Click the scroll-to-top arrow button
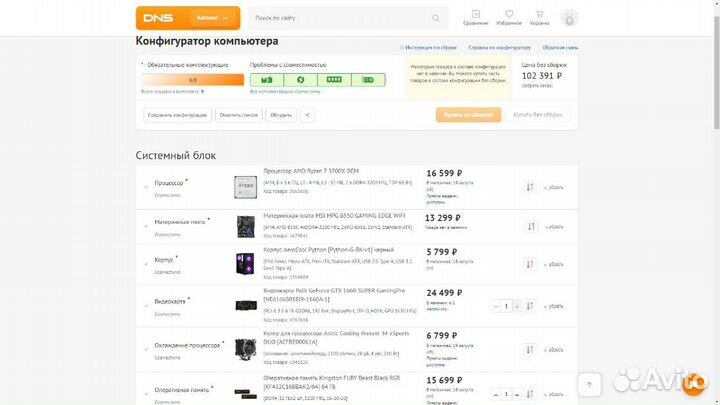This screenshot has height=405, width=720. pyautogui.click(x=590, y=384)
